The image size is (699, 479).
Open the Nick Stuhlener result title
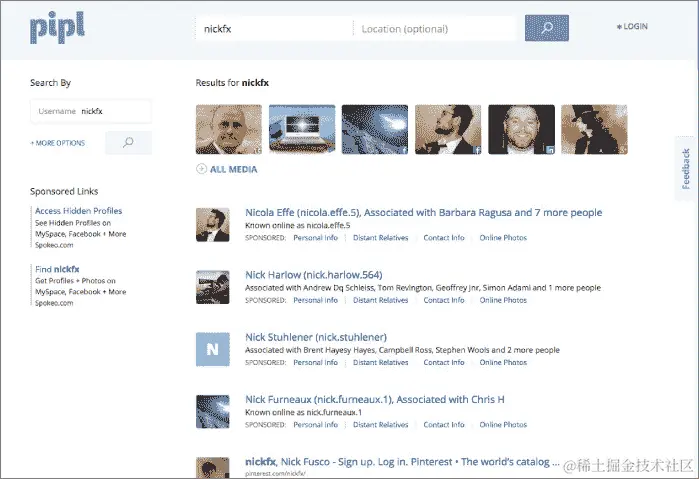point(316,337)
